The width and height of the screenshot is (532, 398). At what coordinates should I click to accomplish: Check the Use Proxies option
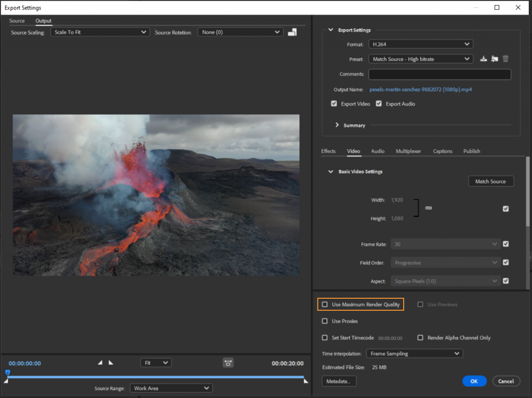[x=325, y=321]
